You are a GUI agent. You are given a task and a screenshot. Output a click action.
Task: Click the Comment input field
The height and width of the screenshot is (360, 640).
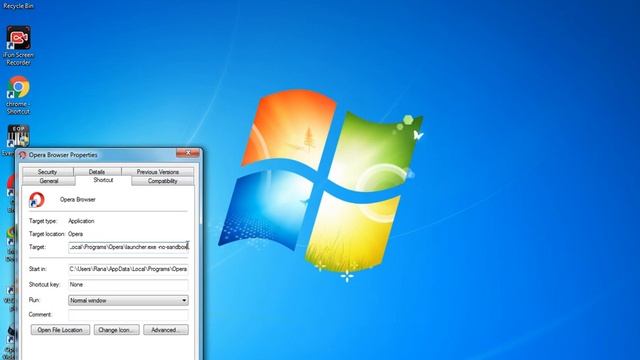[129, 315]
